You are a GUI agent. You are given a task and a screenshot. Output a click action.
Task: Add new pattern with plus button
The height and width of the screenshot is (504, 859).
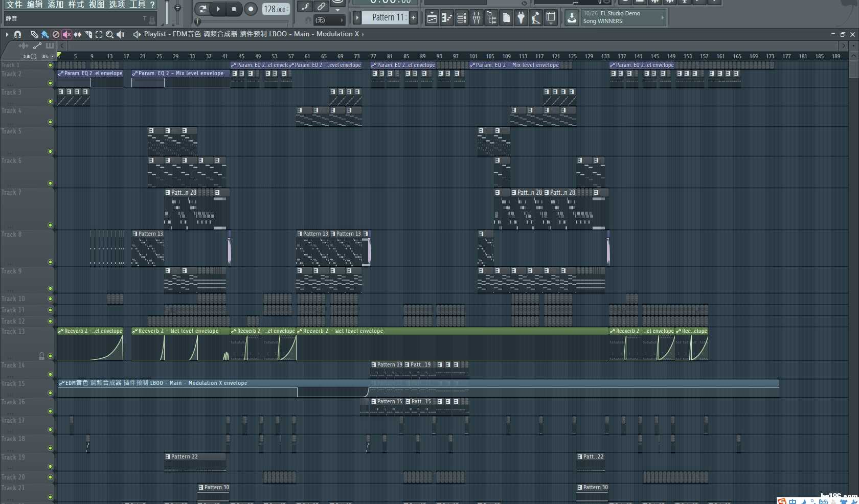(413, 18)
